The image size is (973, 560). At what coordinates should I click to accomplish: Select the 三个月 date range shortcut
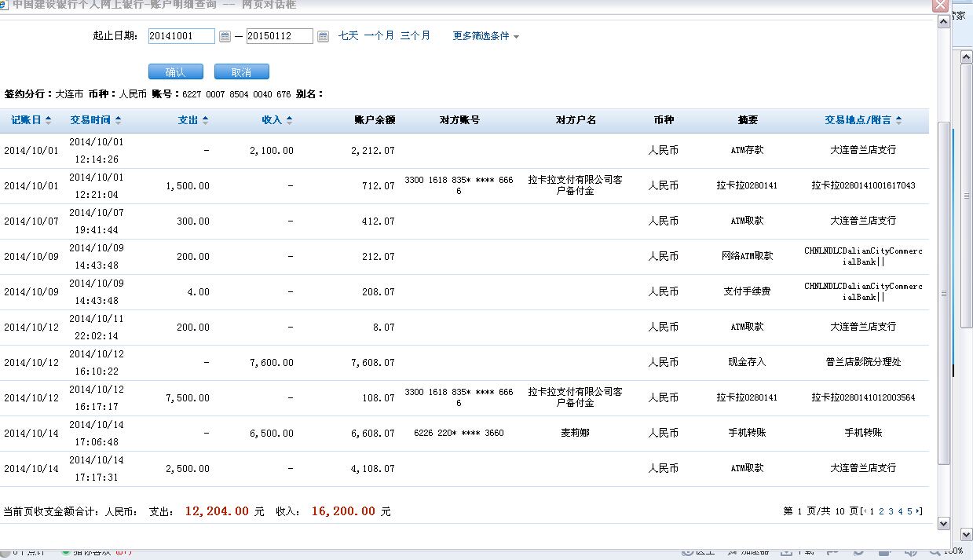coord(415,36)
